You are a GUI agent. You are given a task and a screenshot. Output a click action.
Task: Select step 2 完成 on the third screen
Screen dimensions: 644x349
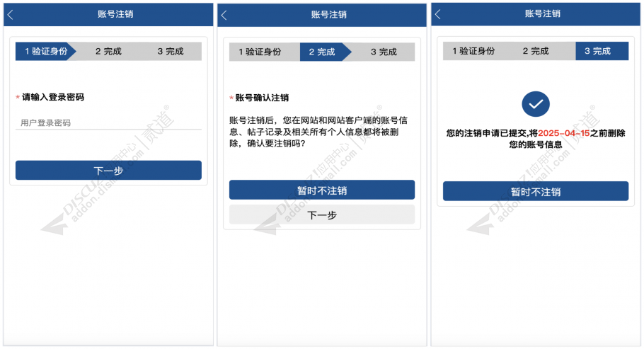tap(536, 51)
